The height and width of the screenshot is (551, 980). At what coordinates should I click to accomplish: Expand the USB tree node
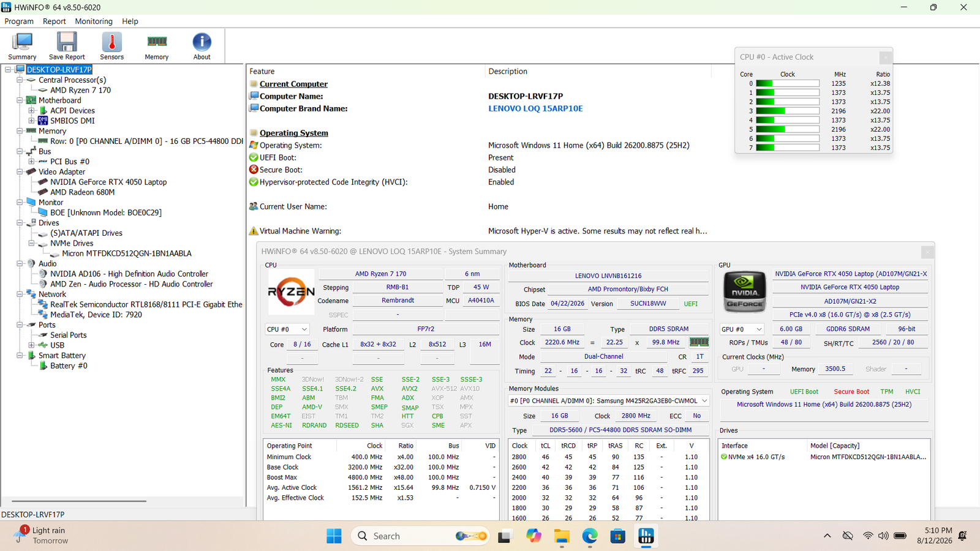[x=31, y=345]
